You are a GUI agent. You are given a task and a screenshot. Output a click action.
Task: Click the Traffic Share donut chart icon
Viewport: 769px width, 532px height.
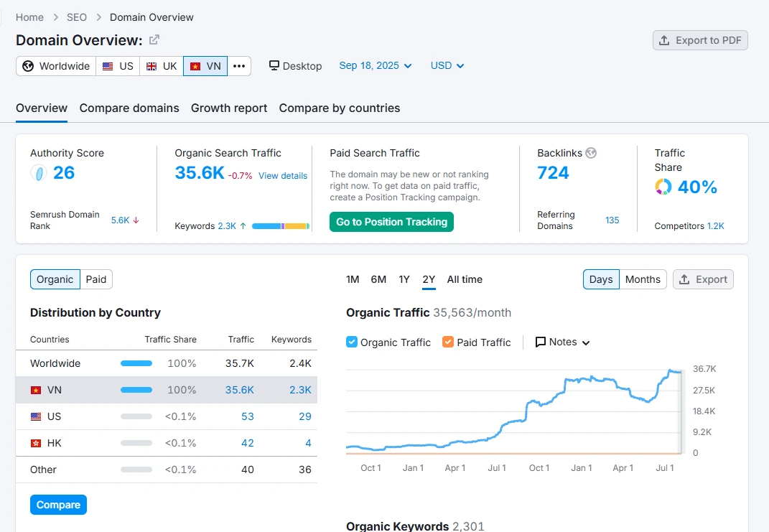tap(663, 187)
